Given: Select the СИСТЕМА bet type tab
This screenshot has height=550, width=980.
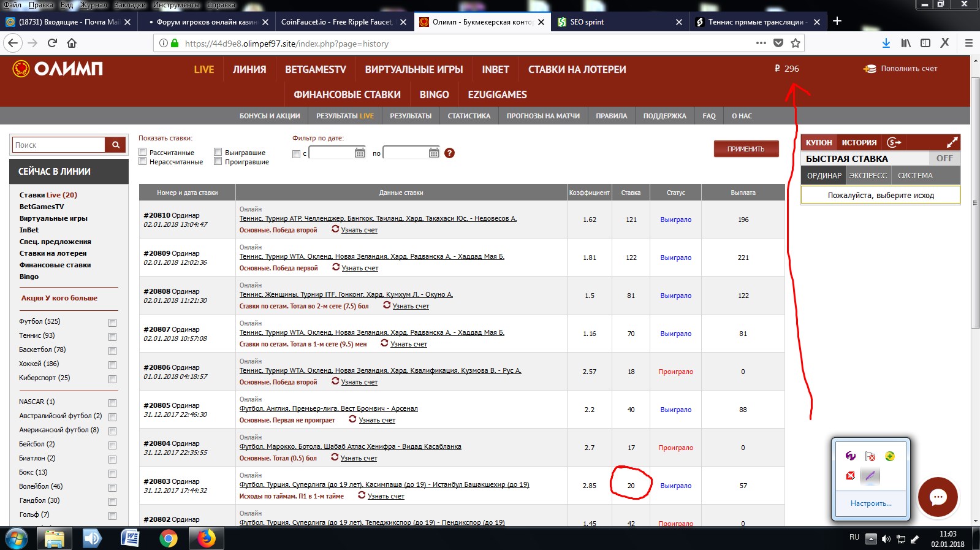Looking at the screenshot, I should point(915,175).
